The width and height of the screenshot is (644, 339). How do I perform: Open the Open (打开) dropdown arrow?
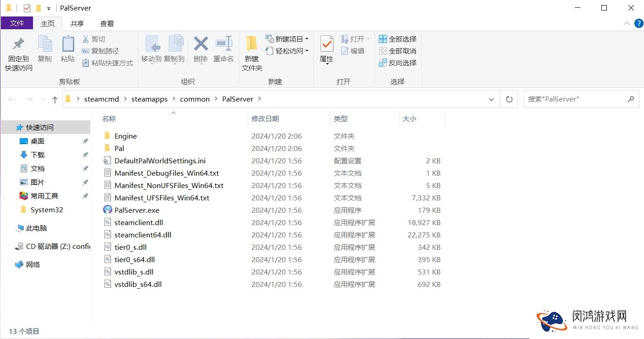point(368,39)
